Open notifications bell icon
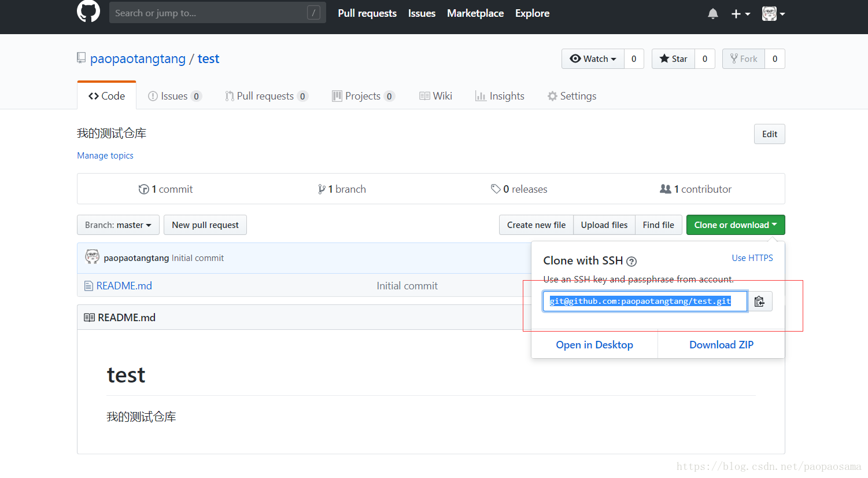Viewport: 868px width, 478px height. (713, 14)
